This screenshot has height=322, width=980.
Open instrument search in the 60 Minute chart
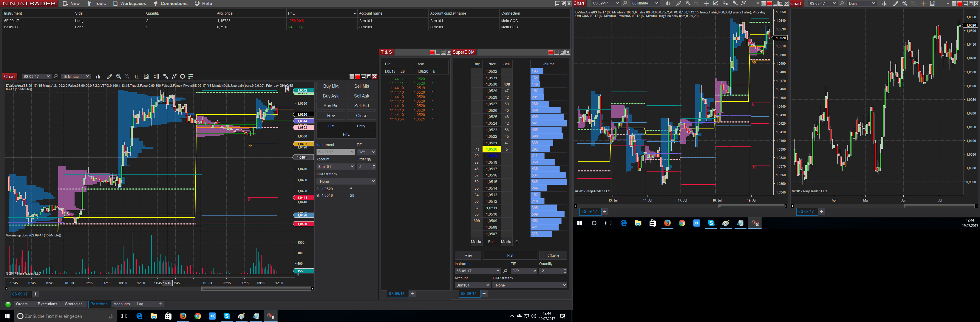point(625,3)
